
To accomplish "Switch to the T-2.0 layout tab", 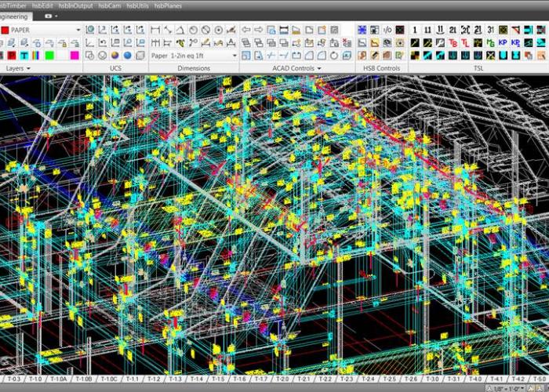I will coord(282,379).
